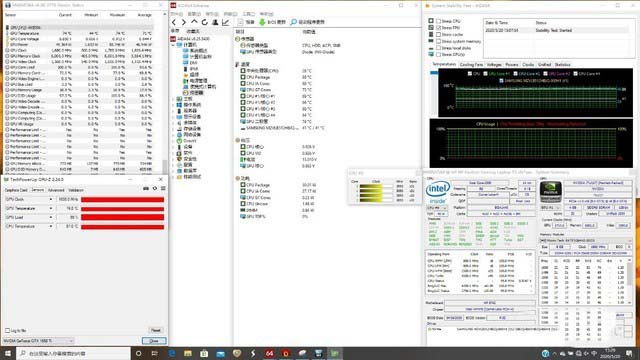Open the Unified tab in Stability Test
Screen dimensions: 640x360
[544, 64]
